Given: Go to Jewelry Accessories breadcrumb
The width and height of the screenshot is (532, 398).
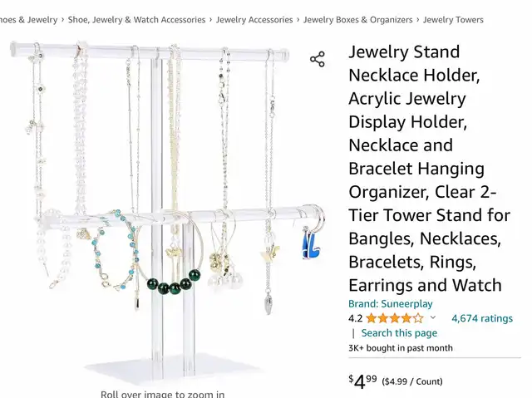Looking at the screenshot, I should point(254,20).
